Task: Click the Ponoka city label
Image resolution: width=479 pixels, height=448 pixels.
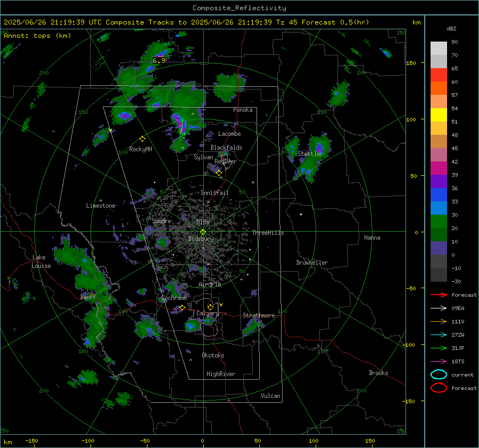Action: (243, 110)
